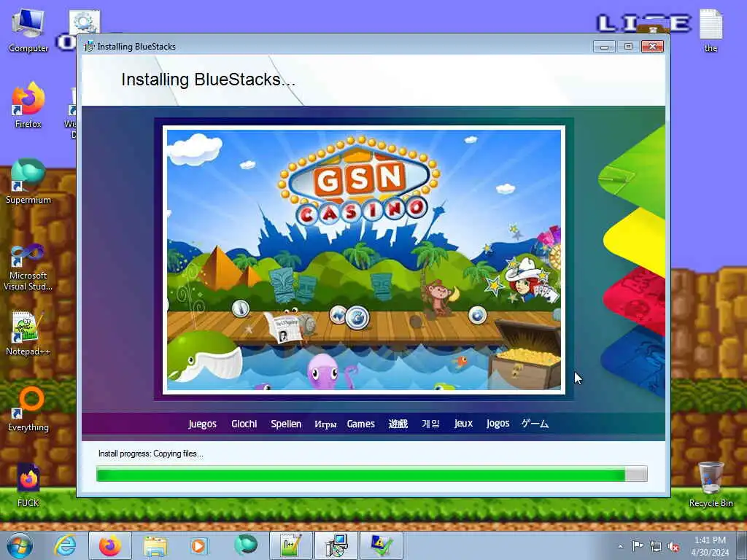Switch to Firefox in the taskbar
747x560 pixels.
click(110, 545)
